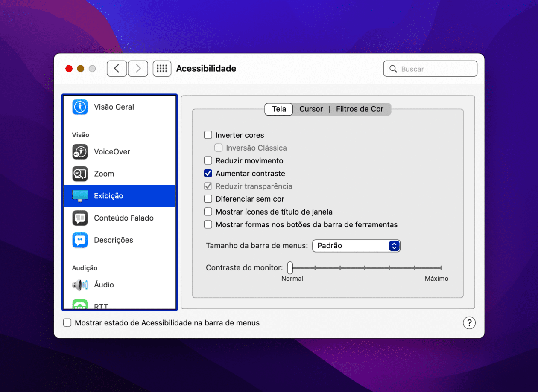The width and height of the screenshot is (538, 392).
Task: Open the Zoom accessibility settings icon
Action: coord(79,174)
